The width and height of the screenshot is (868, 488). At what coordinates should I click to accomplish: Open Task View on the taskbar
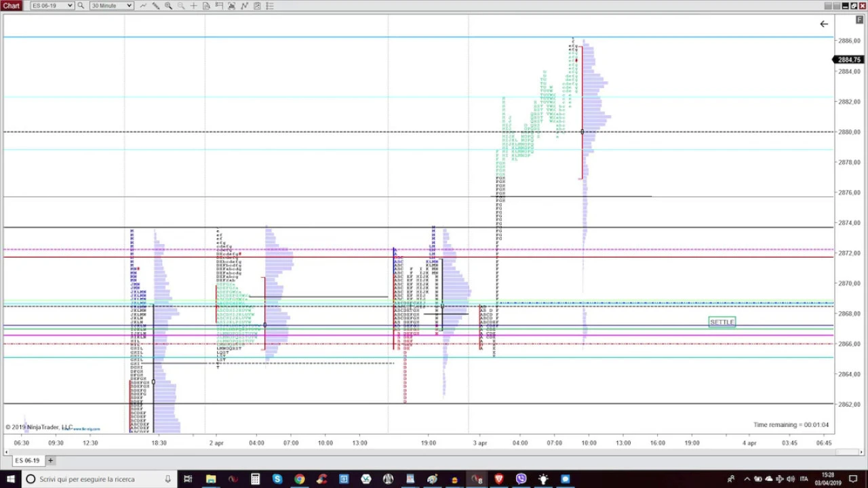(x=188, y=479)
